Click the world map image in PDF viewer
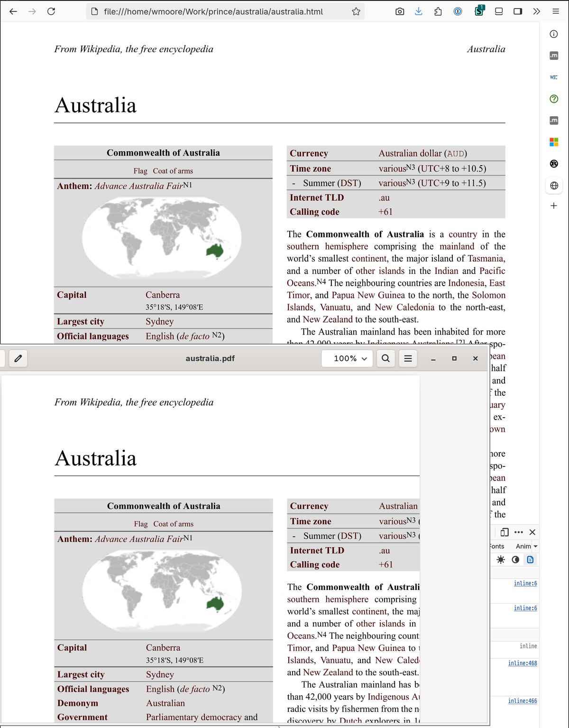Viewport: 569px width, 728px height. coord(162,590)
